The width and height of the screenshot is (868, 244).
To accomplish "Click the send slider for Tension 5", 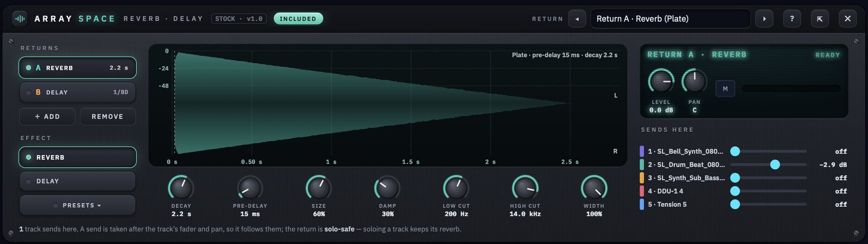I will coord(769,204).
